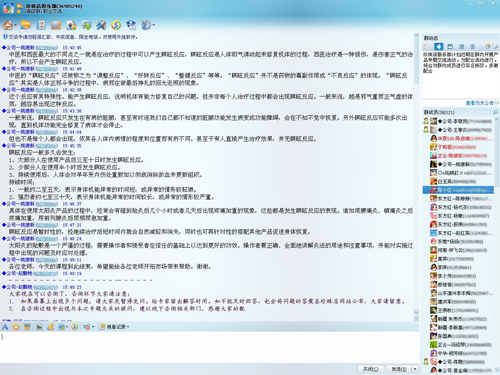Expand the group settings gear dropdown
500x375 pixels.
click(x=147, y=25)
